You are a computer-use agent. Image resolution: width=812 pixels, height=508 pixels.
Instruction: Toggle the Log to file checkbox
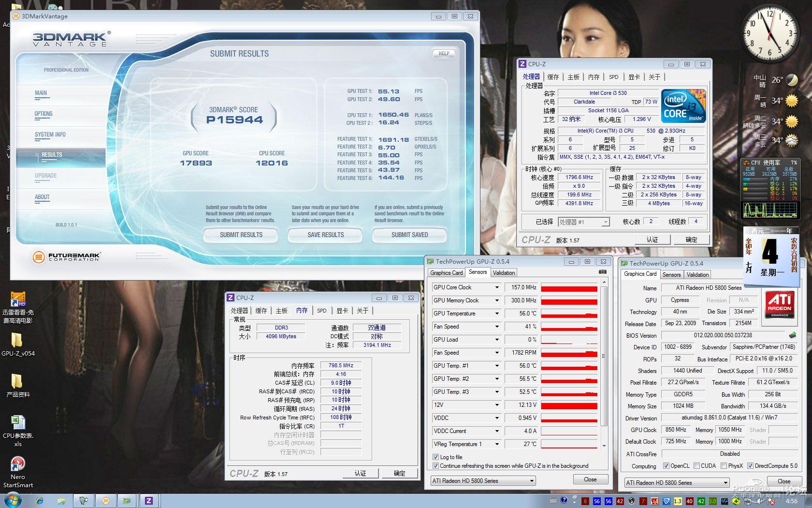(435, 457)
